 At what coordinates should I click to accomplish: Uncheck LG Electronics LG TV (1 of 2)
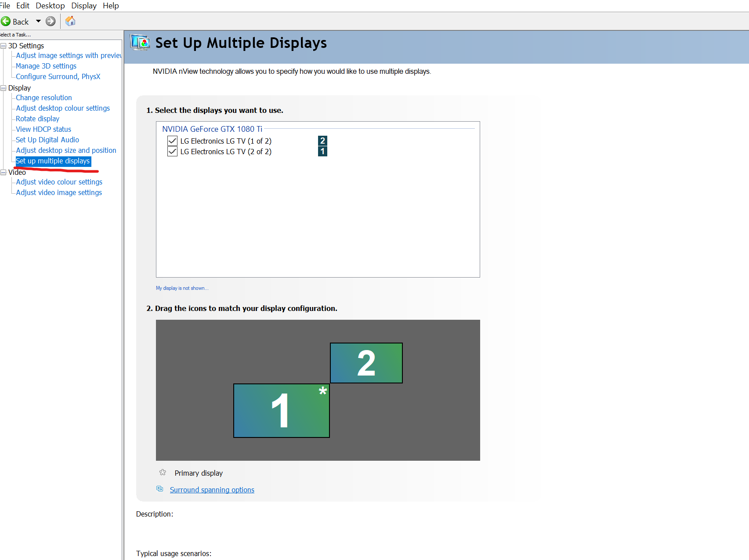[x=172, y=141]
